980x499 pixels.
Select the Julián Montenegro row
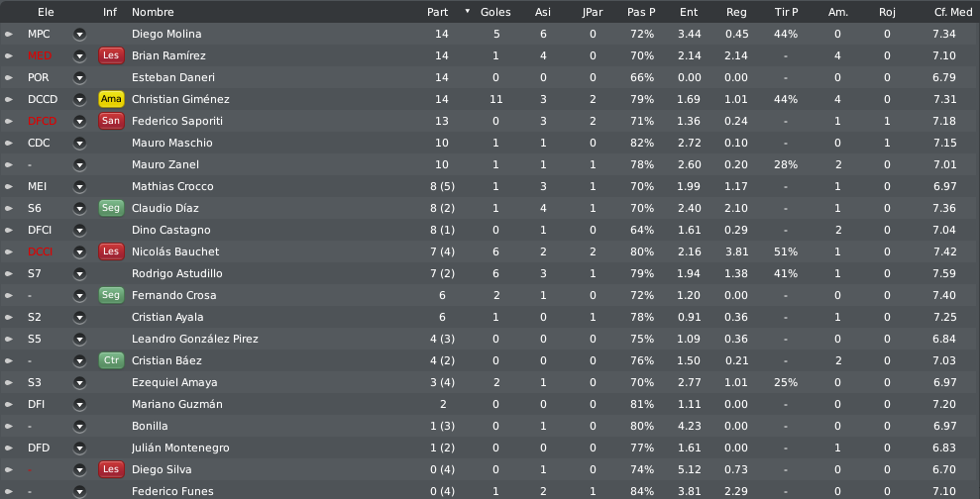point(490,448)
